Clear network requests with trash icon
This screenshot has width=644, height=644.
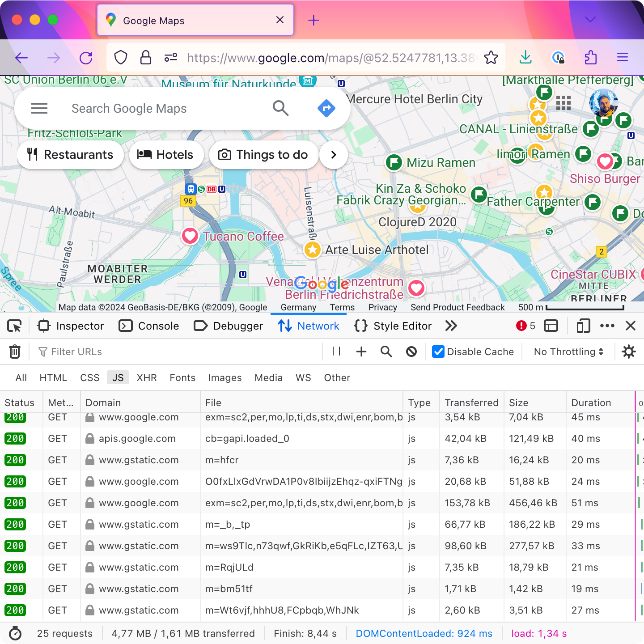[x=15, y=352]
